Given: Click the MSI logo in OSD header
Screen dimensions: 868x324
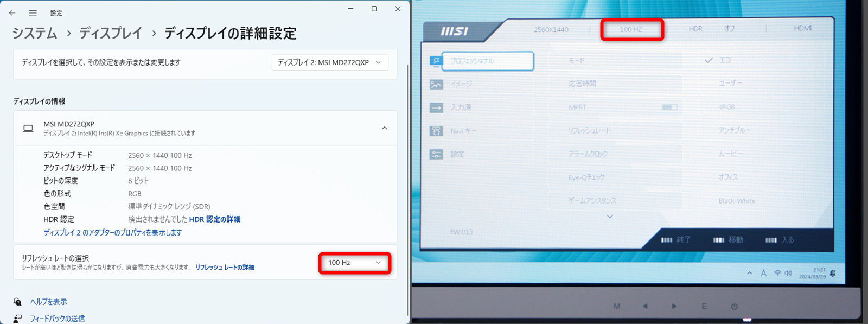Looking at the screenshot, I should (454, 31).
